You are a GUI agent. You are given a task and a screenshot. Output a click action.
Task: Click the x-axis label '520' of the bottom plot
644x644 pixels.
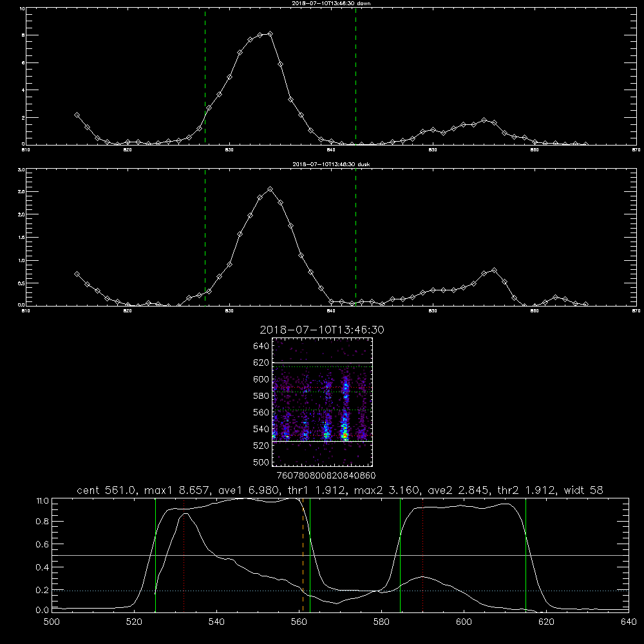(134, 622)
